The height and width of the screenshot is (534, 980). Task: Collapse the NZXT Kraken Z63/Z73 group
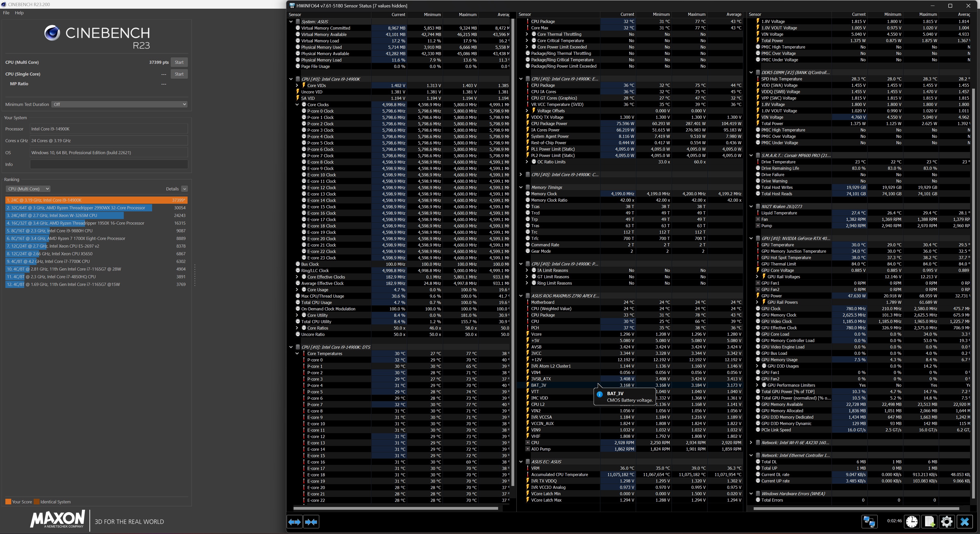(x=751, y=207)
